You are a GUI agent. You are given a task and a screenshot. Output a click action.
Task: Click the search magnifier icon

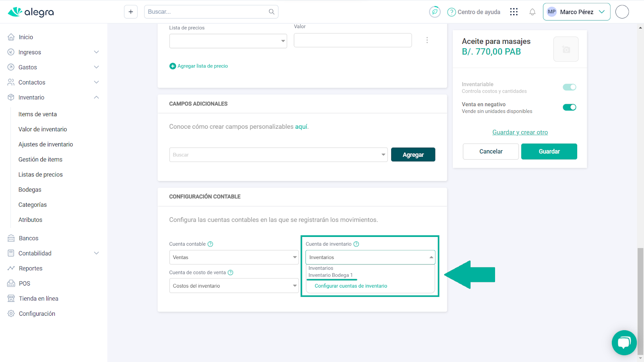pyautogui.click(x=272, y=12)
